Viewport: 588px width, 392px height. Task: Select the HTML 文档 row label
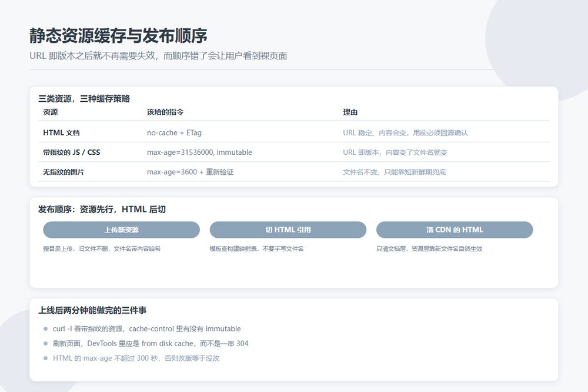[61, 132]
